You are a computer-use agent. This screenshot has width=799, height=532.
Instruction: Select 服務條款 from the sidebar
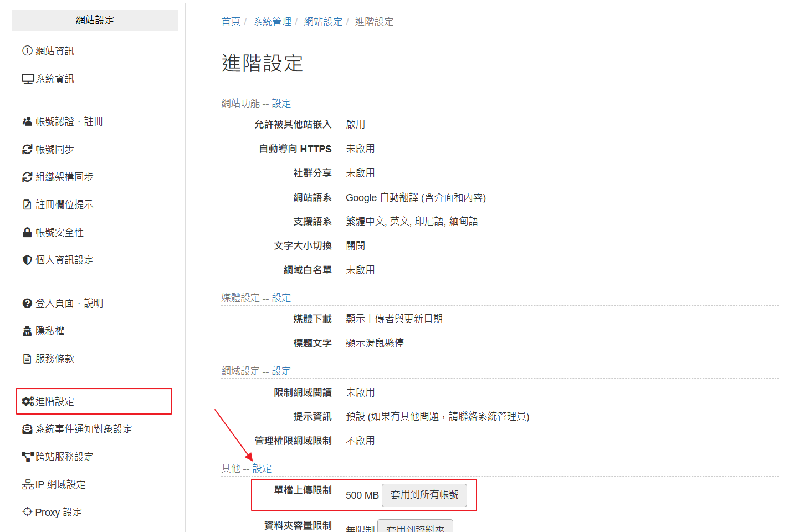click(x=48, y=359)
